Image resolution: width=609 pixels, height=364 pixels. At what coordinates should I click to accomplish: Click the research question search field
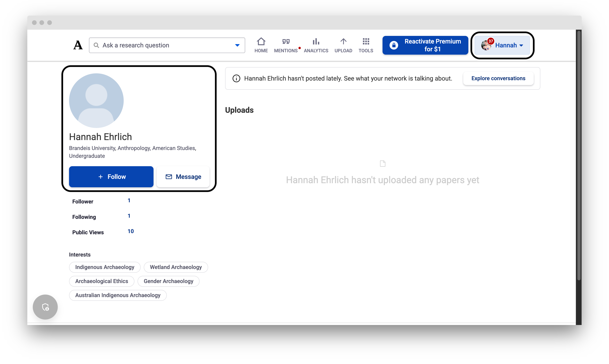pos(167,45)
